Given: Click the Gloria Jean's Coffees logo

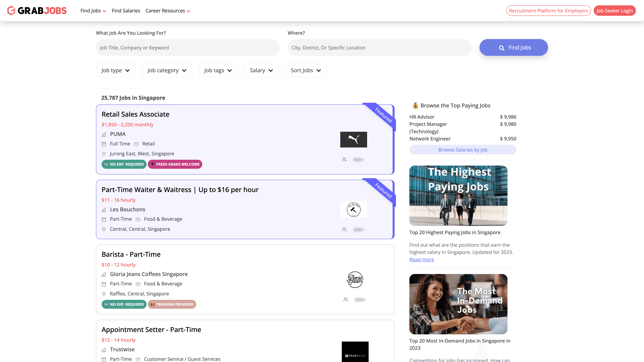Looking at the screenshot, I should [355, 280].
